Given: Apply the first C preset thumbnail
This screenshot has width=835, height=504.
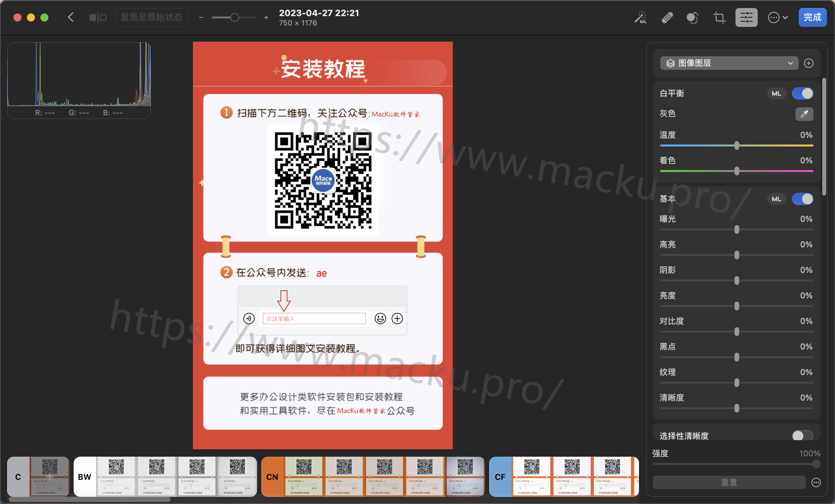Looking at the screenshot, I should coord(49,477).
